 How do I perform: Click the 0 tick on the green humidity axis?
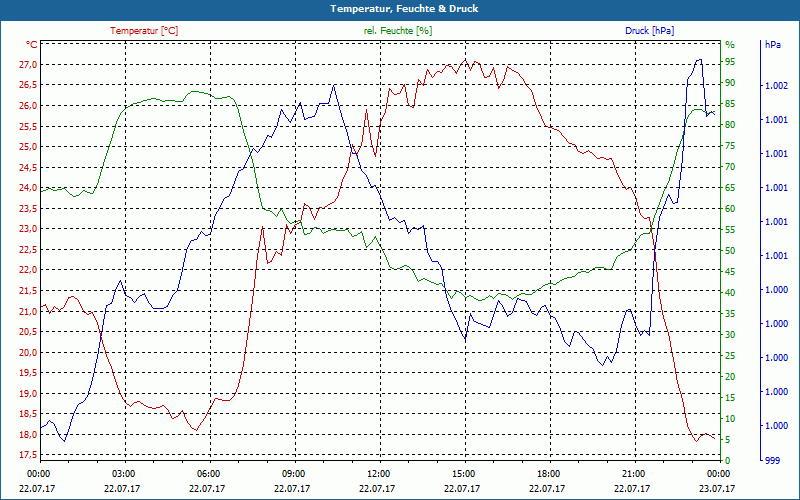tap(728, 461)
